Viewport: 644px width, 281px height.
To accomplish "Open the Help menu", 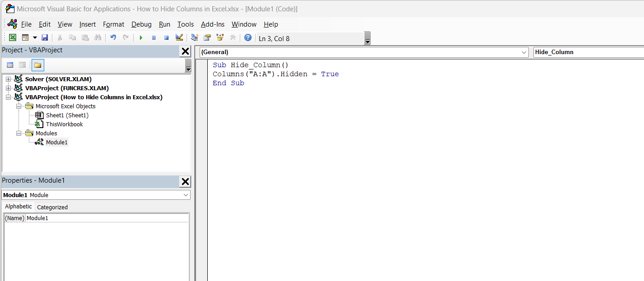I will [x=271, y=24].
